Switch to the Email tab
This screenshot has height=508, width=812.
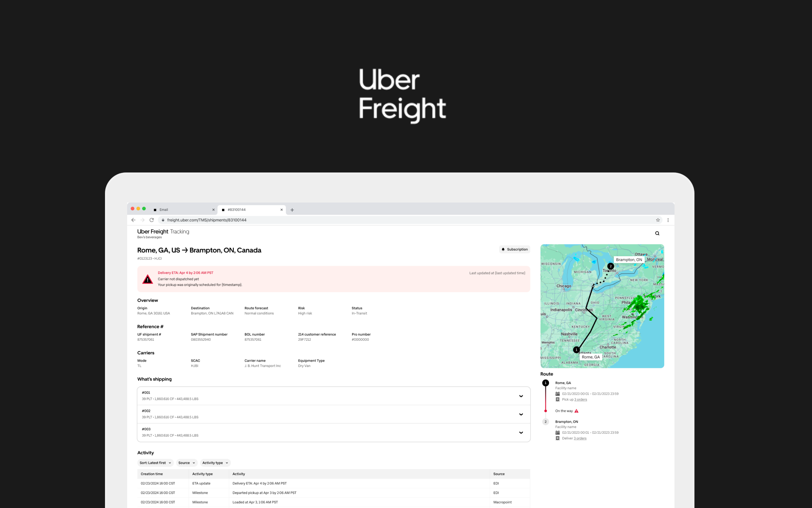[x=184, y=210]
